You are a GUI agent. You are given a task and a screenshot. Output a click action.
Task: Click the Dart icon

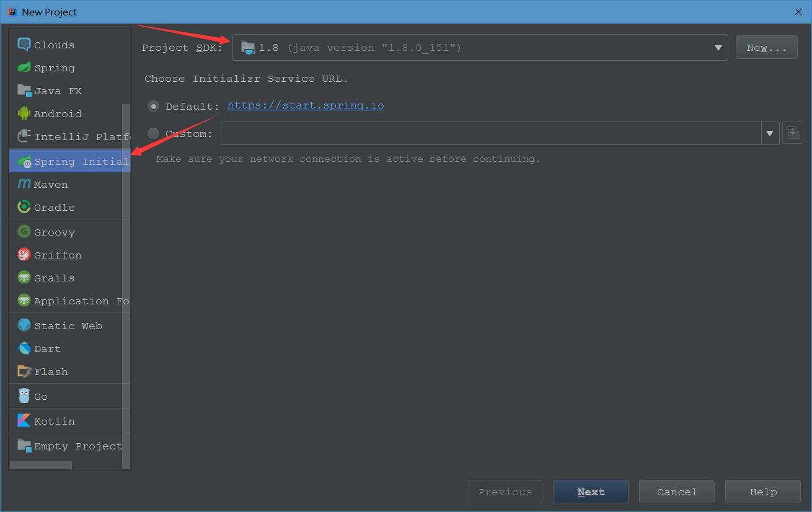24,348
